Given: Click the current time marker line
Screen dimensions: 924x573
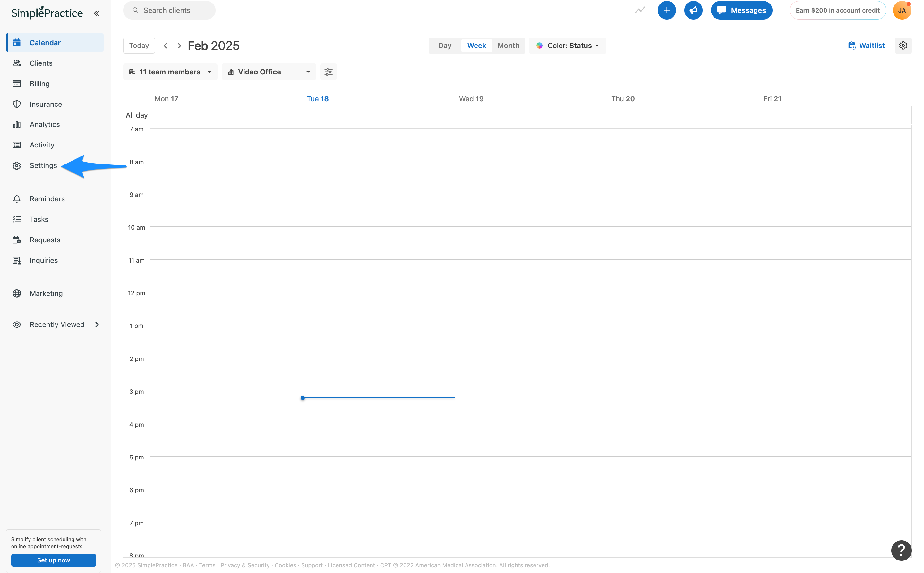Looking at the screenshot, I should click(x=378, y=397).
